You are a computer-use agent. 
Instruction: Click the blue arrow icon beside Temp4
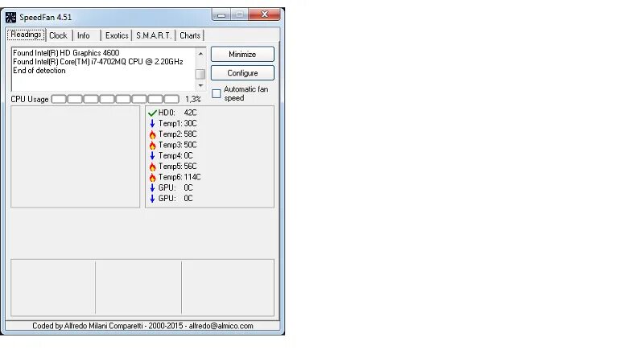click(152, 155)
